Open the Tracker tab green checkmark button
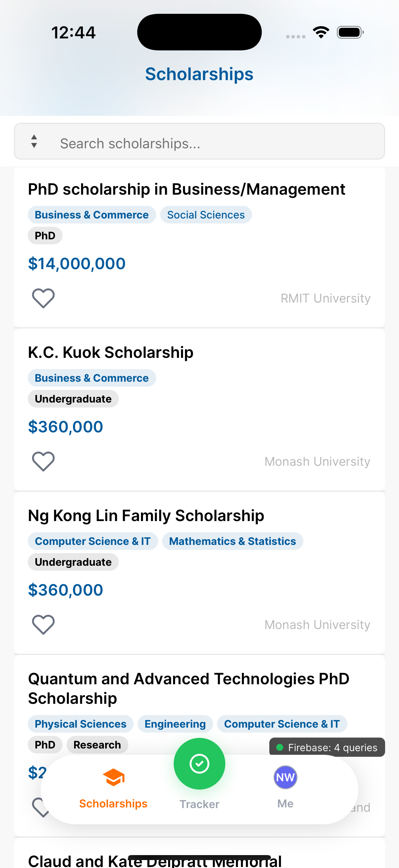Screen dimensions: 399x868 coord(199,763)
